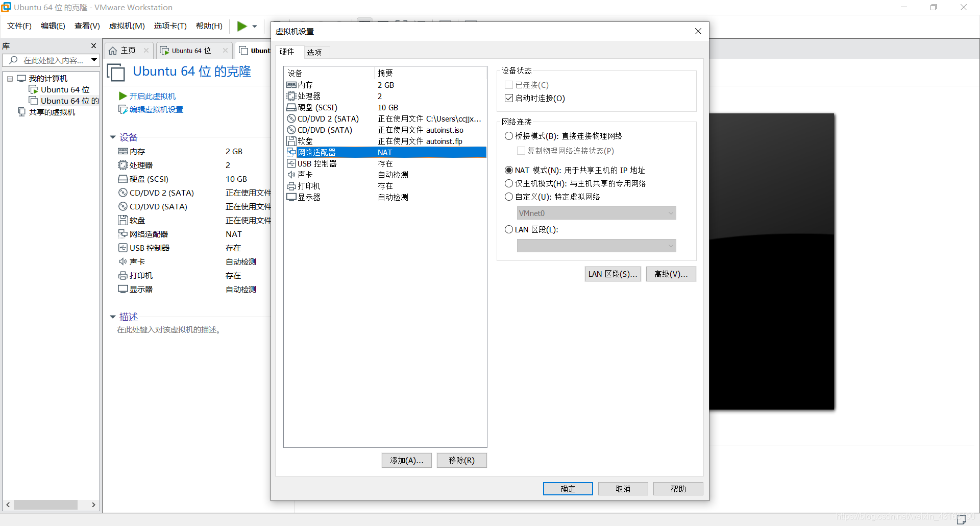Collapse the Devices (设备) section

[x=113, y=137]
